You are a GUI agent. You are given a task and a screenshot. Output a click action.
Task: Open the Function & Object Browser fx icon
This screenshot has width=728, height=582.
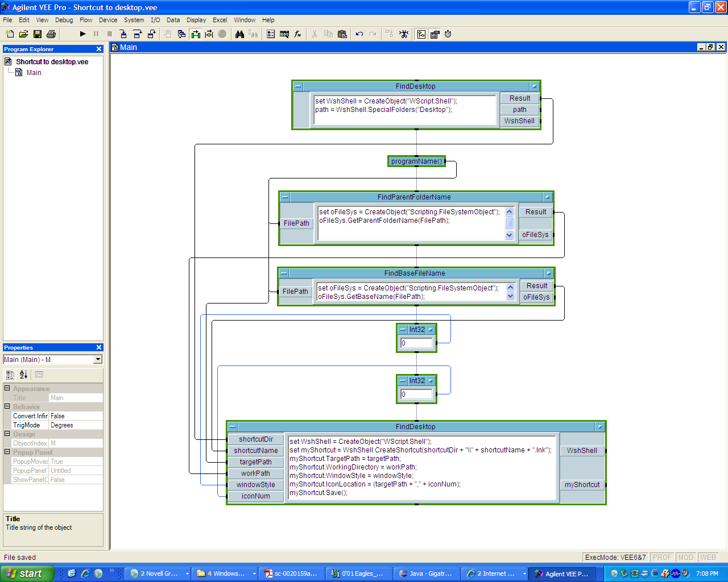click(297, 34)
